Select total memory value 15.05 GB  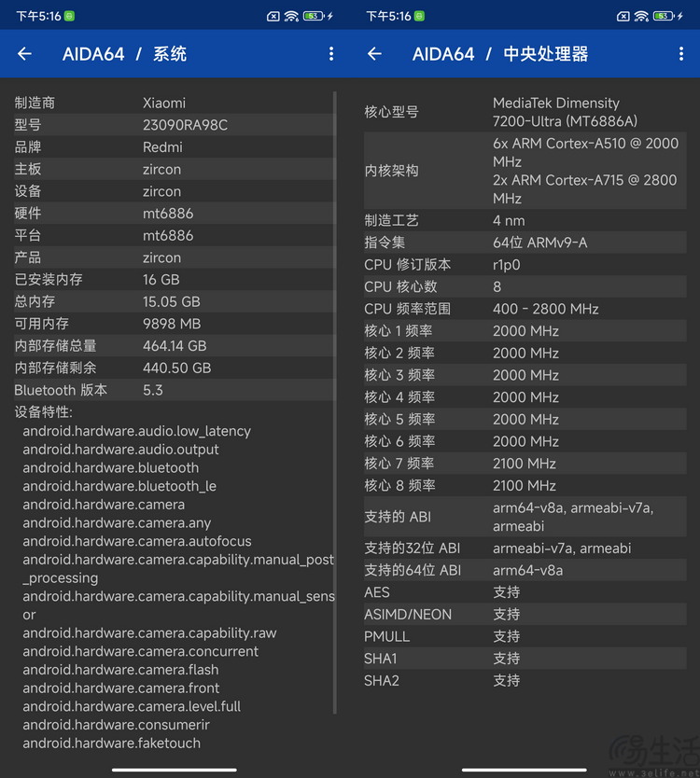point(172,301)
